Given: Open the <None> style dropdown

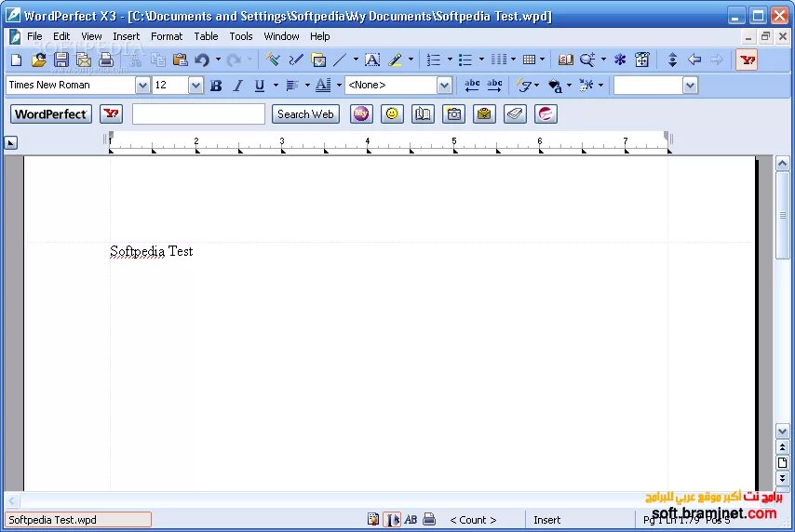Looking at the screenshot, I should (444, 86).
